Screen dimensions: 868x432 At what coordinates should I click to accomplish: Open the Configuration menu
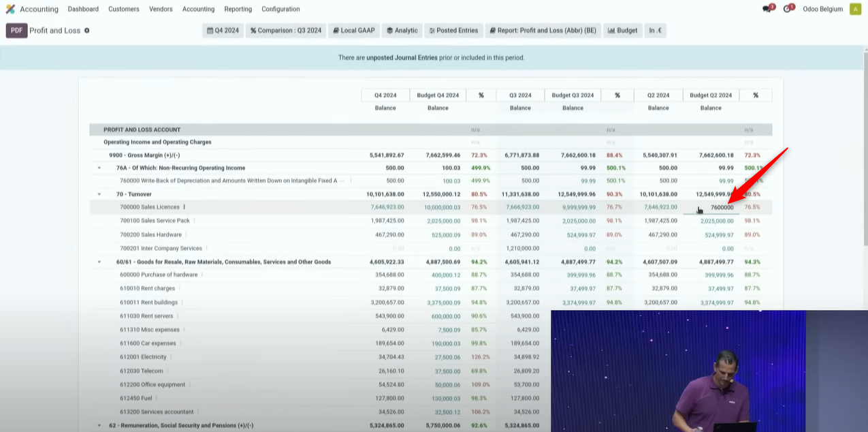pos(280,9)
